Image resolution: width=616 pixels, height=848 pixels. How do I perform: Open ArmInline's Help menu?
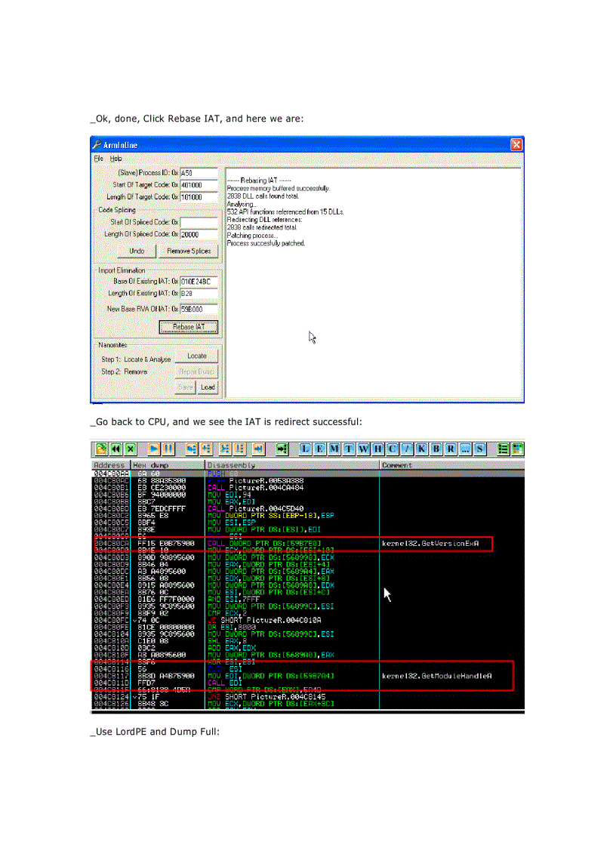(115, 159)
